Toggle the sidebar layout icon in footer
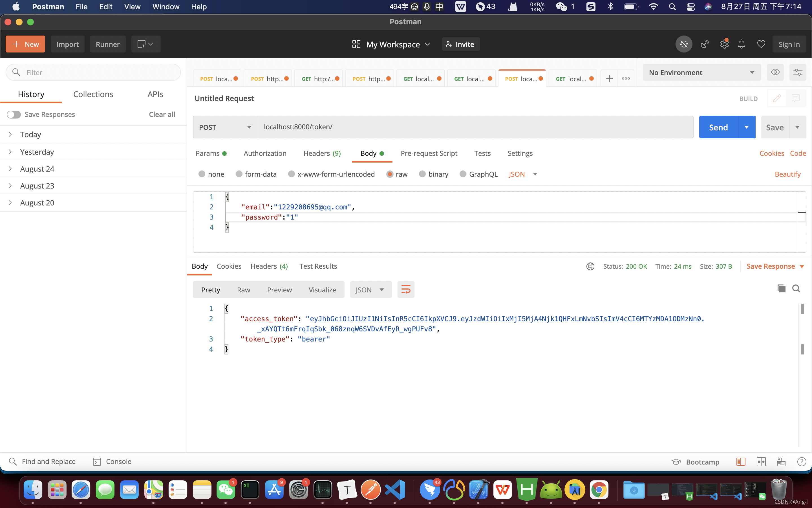812x508 pixels. point(741,462)
